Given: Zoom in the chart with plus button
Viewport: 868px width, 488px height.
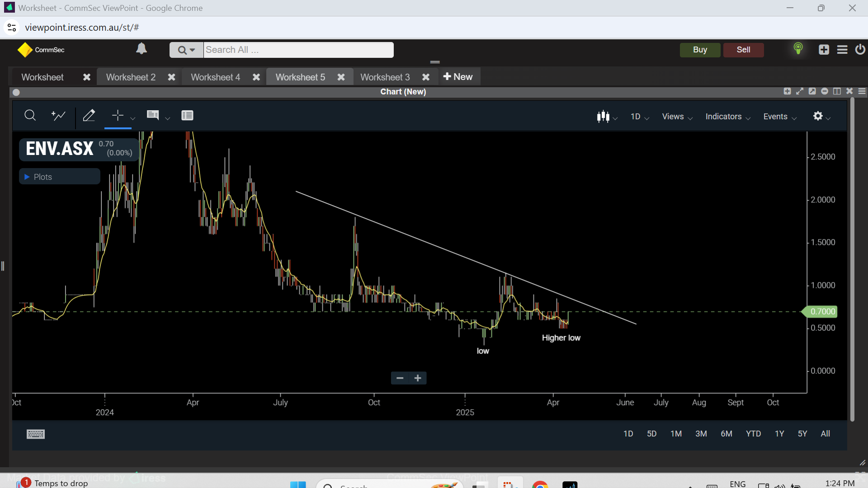Looking at the screenshot, I should [x=418, y=378].
